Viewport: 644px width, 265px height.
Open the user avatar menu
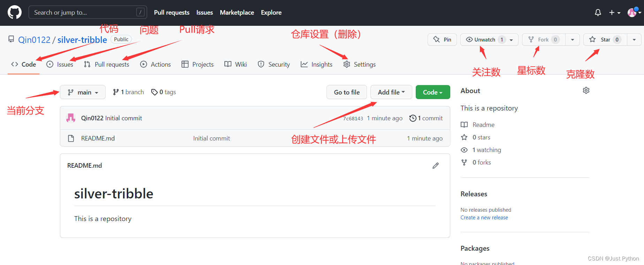(x=634, y=13)
